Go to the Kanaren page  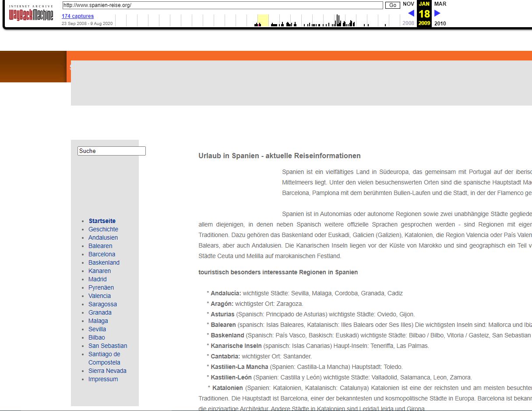point(99,271)
